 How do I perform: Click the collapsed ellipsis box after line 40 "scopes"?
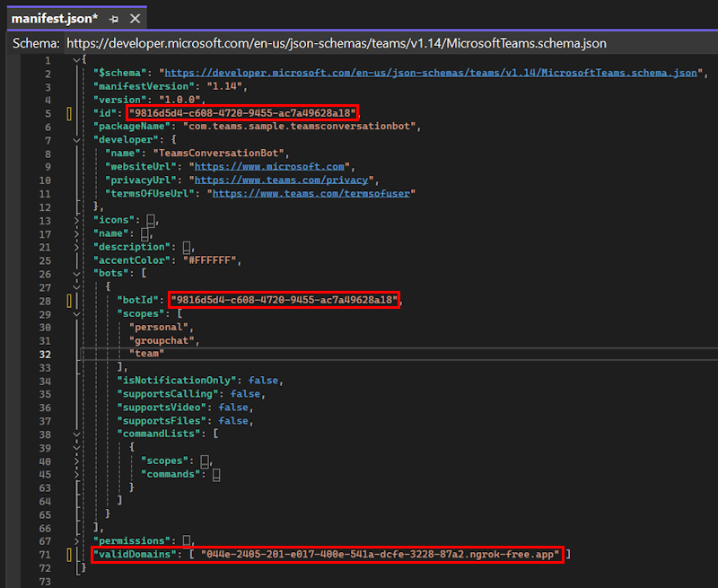205,461
